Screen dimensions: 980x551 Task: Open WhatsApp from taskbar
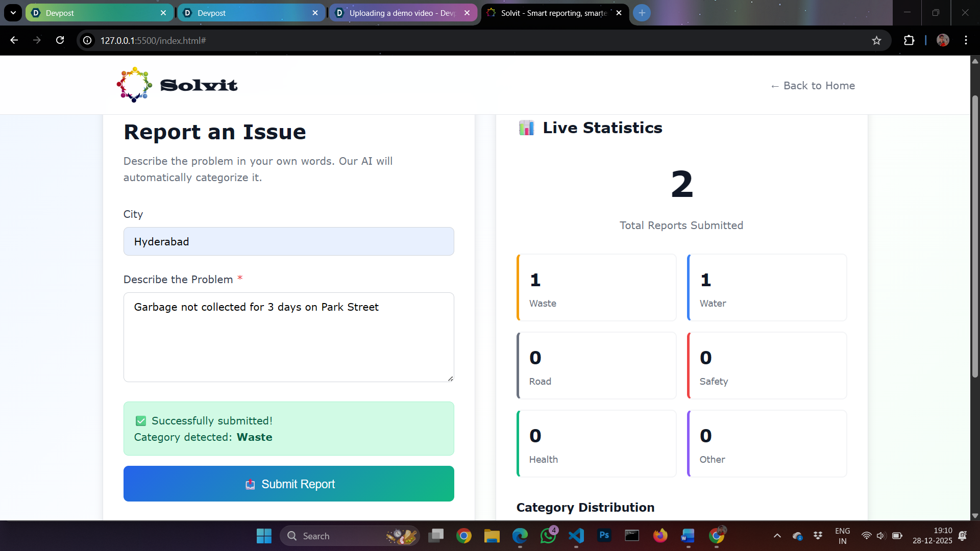(x=548, y=536)
